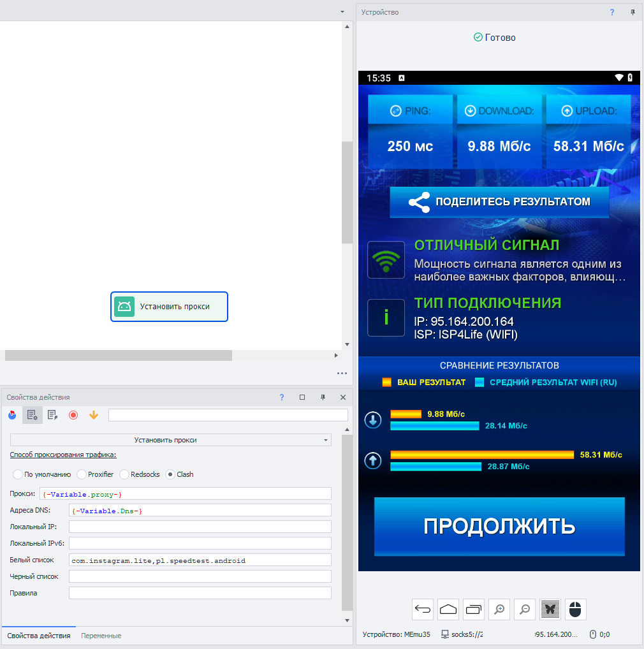The image size is (644, 649).
Task: Open the three-dots more options menu
Action: coord(342,374)
